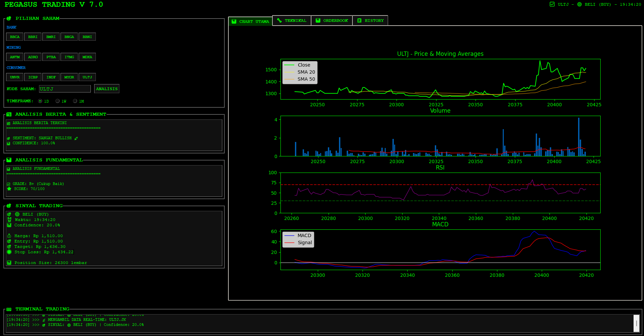Screen dimensions: 644x336
Task: Click the Terminal Trading header icon
Action: point(9,309)
